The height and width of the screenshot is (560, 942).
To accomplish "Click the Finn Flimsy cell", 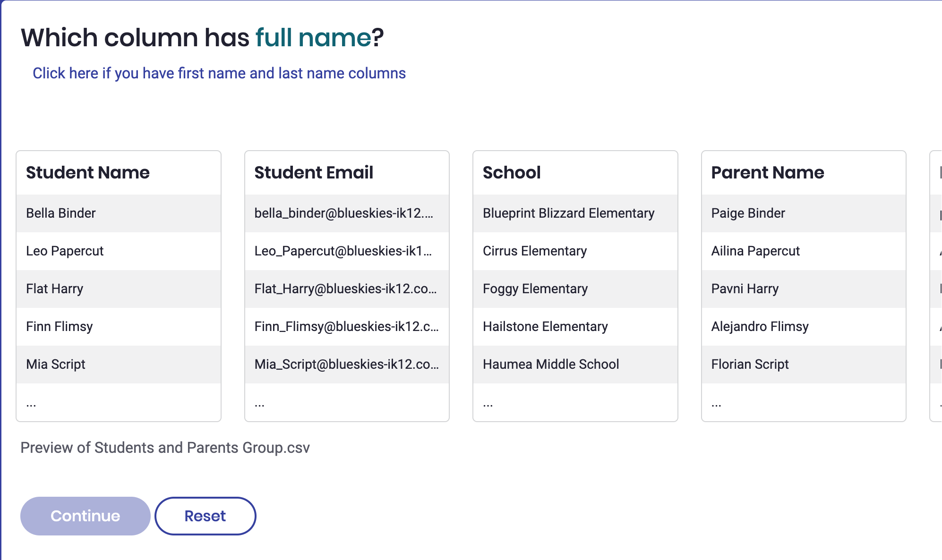I will click(119, 326).
